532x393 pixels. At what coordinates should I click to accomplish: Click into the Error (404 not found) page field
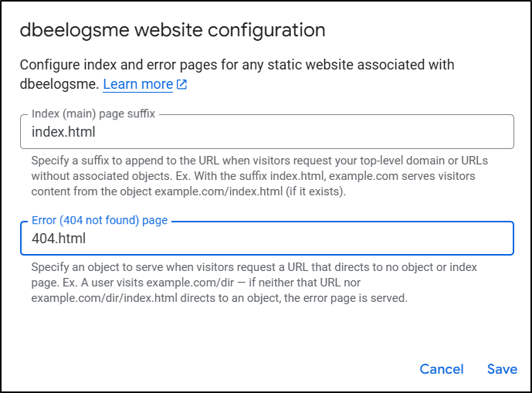click(266, 239)
